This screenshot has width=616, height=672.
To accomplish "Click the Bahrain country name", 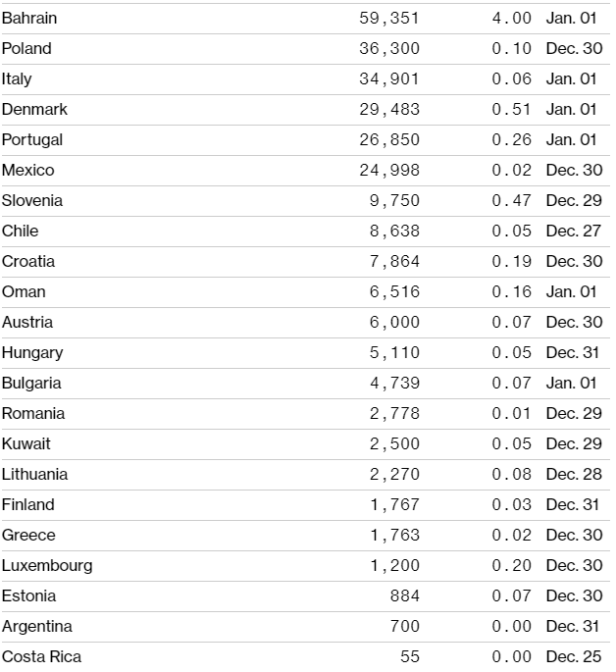I will (29, 18).
